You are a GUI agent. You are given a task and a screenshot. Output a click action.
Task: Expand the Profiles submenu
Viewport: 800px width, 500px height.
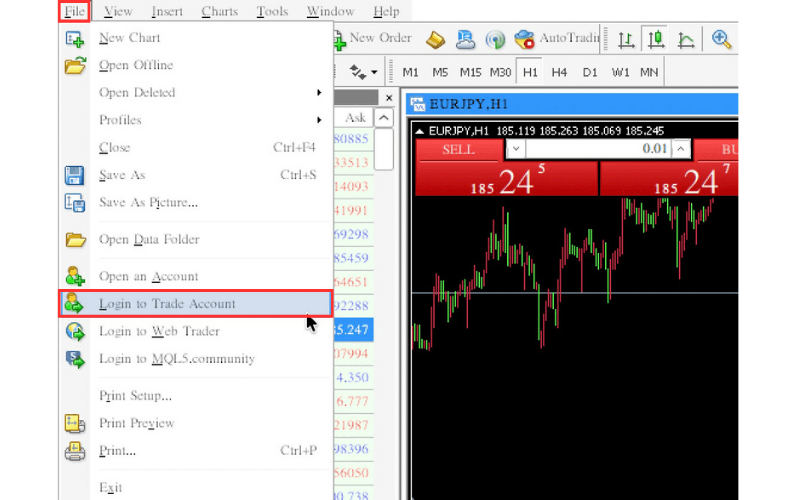point(196,120)
